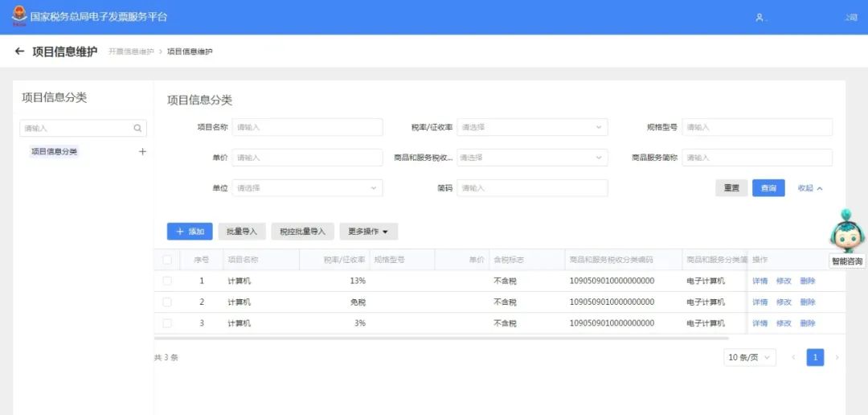Viewport: 868px width, 415px height.
Task: Open the 智能咨询 robot assistant
Action: point(846,233)
